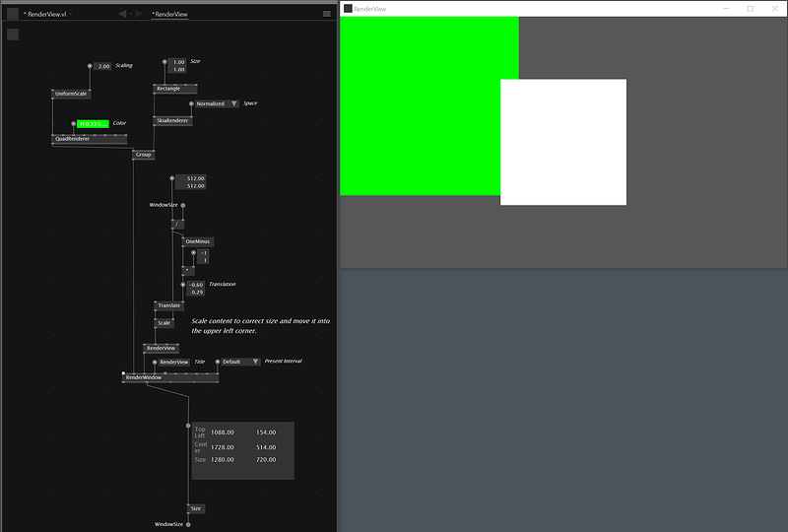Edit the 0.29 Translation value

(x=196, y=293)
